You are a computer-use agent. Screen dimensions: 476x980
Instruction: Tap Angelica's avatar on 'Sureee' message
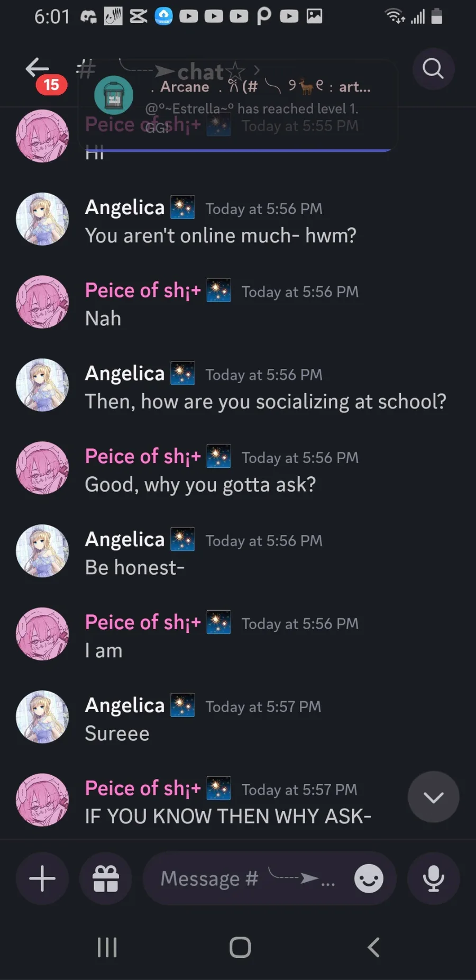coord(42,717)
